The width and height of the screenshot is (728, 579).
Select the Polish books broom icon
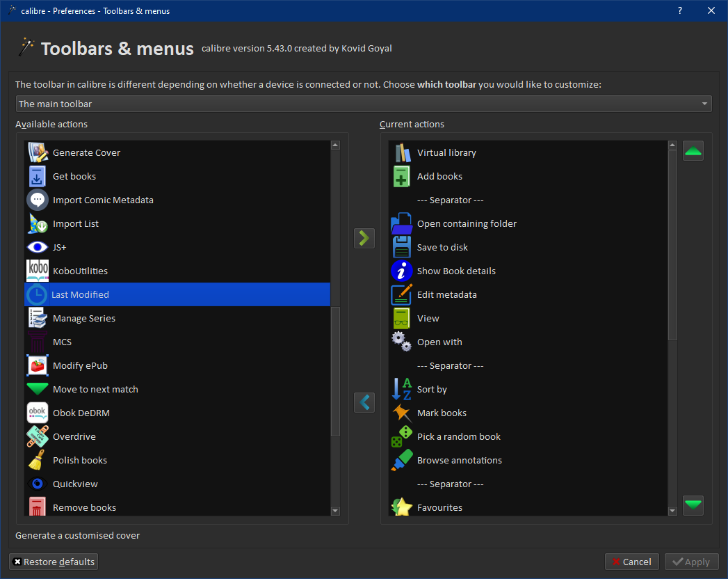pos(38,460)
